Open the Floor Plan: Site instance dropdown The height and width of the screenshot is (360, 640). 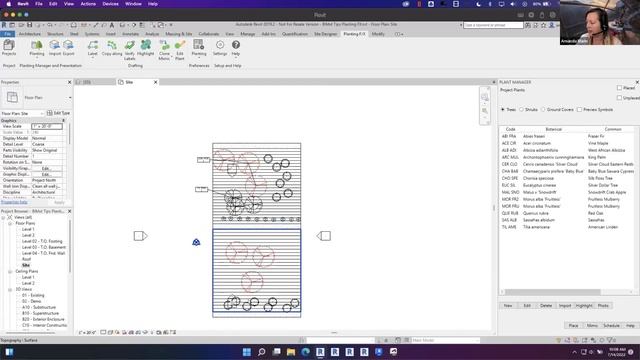coord(22,113)
